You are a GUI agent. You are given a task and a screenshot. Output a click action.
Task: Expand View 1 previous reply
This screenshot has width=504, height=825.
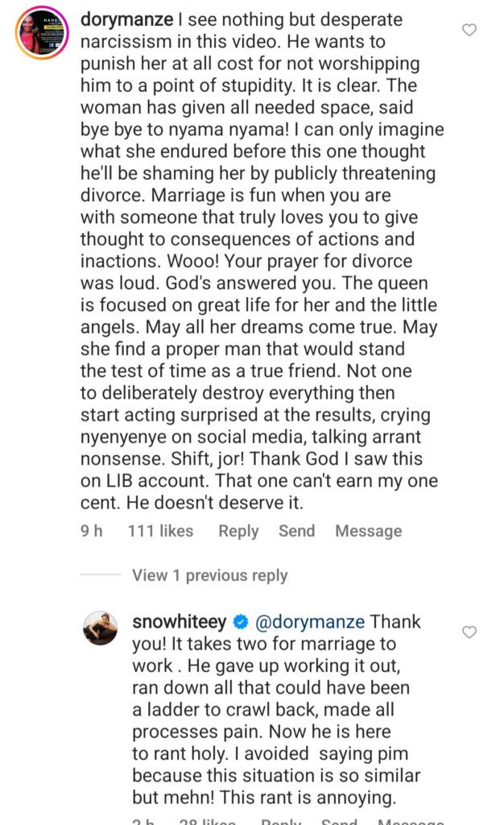(x=209, y=575)
